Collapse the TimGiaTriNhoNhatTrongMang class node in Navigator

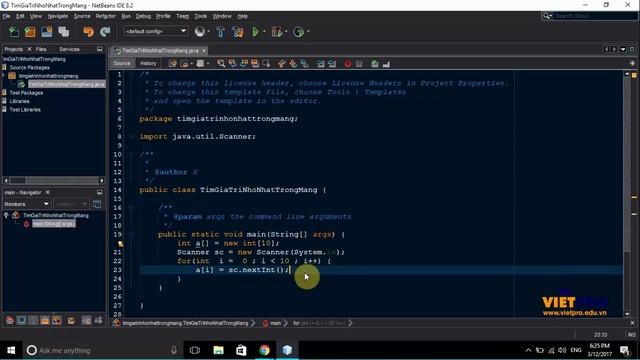click(6, 215)
